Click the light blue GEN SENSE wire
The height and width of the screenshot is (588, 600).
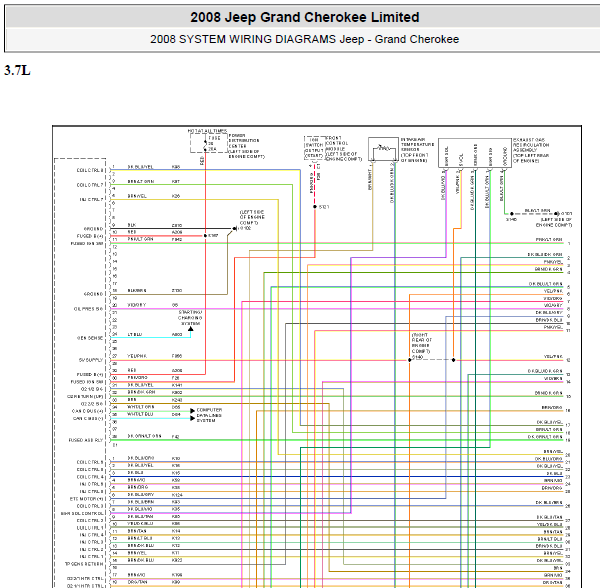(x=150, y=338)
